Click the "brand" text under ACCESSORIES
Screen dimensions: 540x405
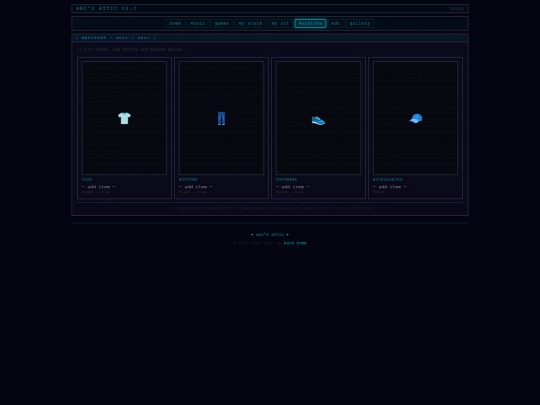pos(379,192)
